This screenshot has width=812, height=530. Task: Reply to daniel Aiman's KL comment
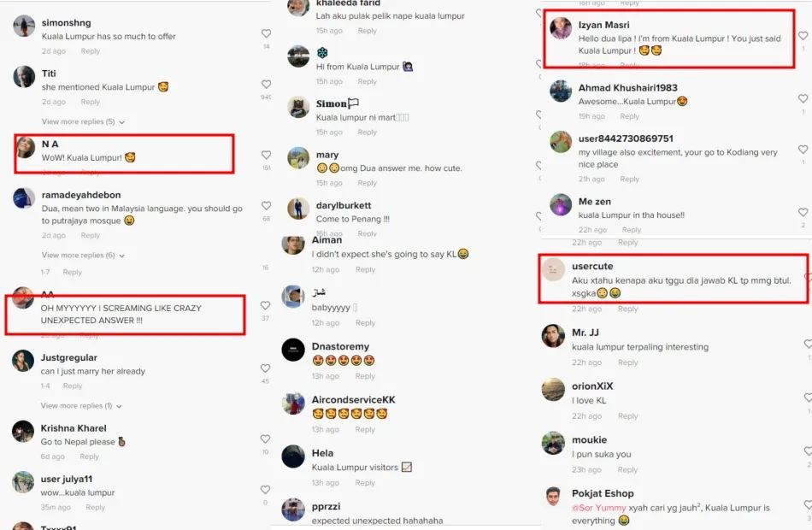[x=365, y=270]
